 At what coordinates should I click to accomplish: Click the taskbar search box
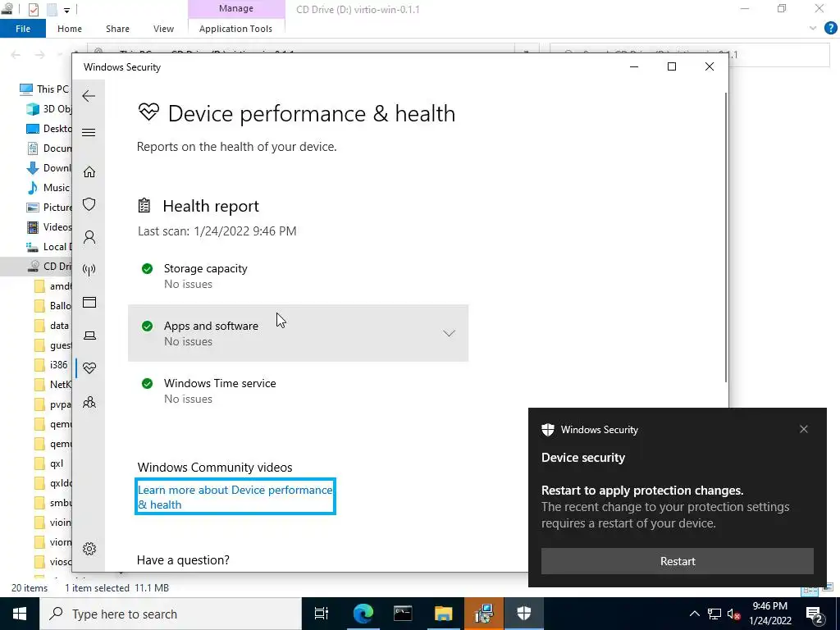click(x=171, y=614)
